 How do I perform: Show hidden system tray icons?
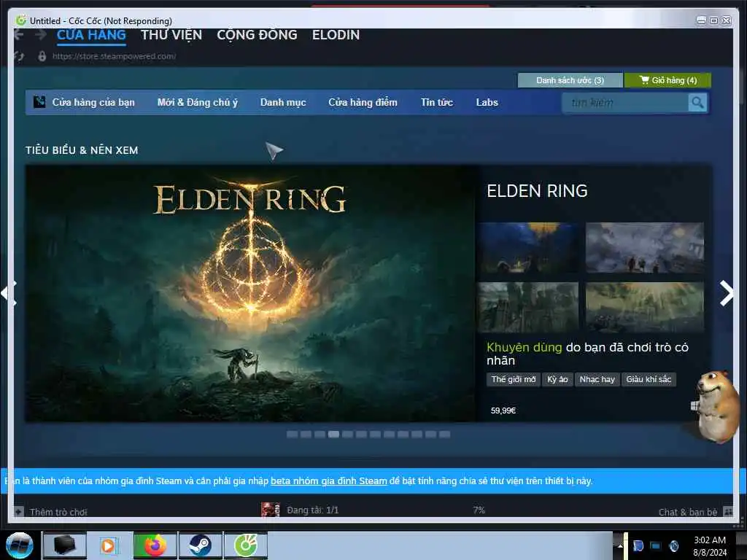tap(620, 545)
